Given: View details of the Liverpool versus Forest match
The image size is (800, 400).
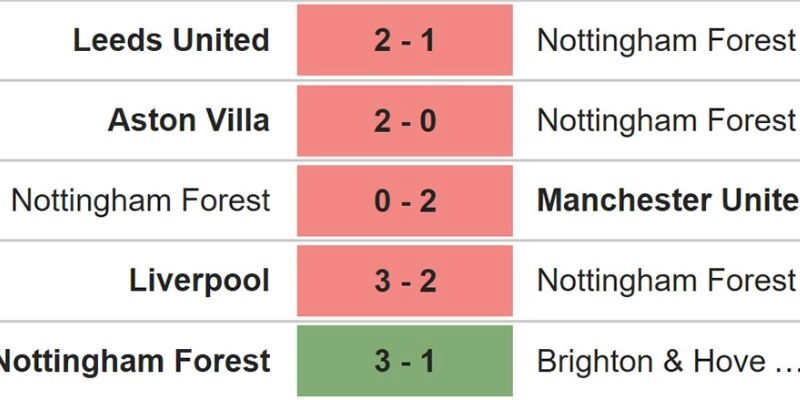Looking at the screenshot, I should tap(404, 280).
